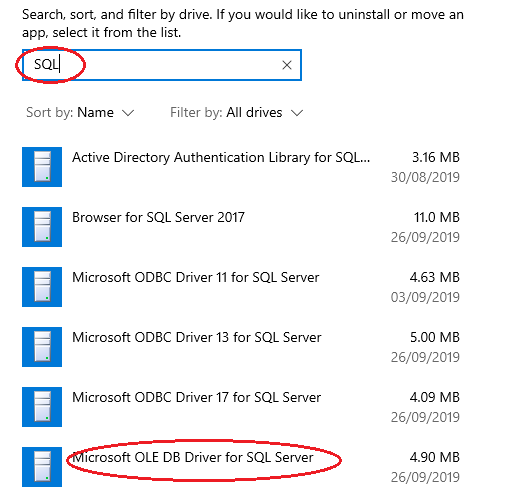
Task: Click the 4.63 MB size value
Action: click(x=435, y=277)
